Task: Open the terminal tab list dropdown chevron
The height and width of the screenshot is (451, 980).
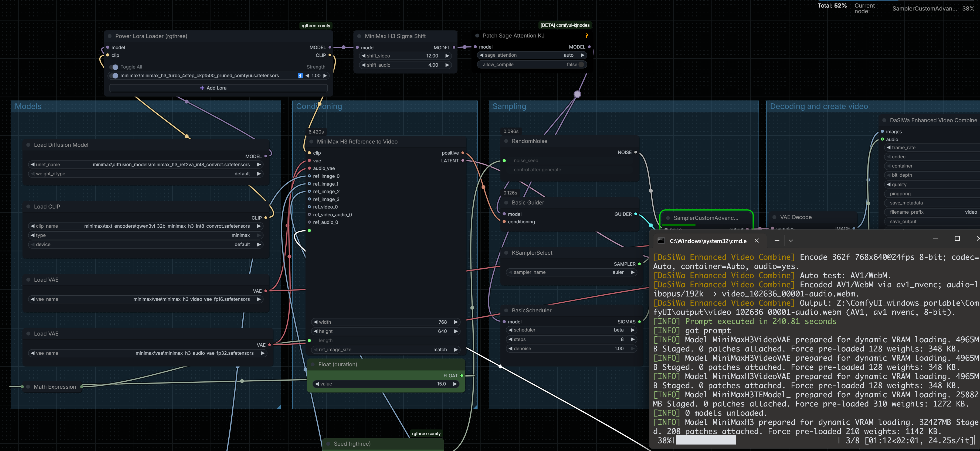Action: [x=791, y=241]
